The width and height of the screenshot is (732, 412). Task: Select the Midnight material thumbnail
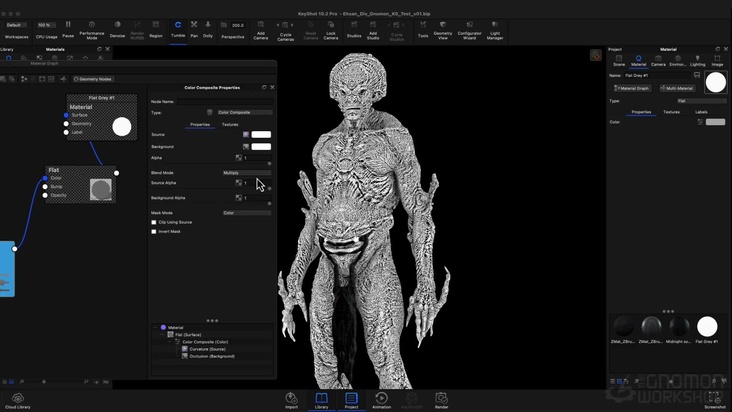[679, 327]
